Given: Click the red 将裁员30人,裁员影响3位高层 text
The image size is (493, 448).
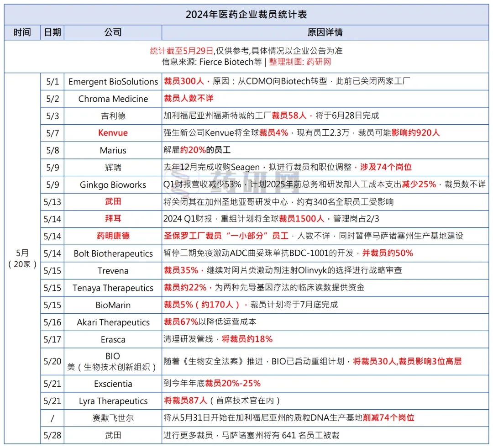Looking at the screenshot, I should (x=407, y=361).
